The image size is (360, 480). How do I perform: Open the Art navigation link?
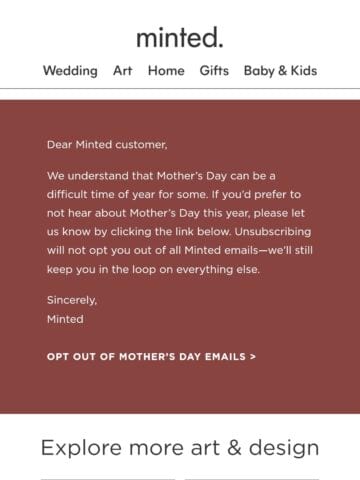(123, 71)
